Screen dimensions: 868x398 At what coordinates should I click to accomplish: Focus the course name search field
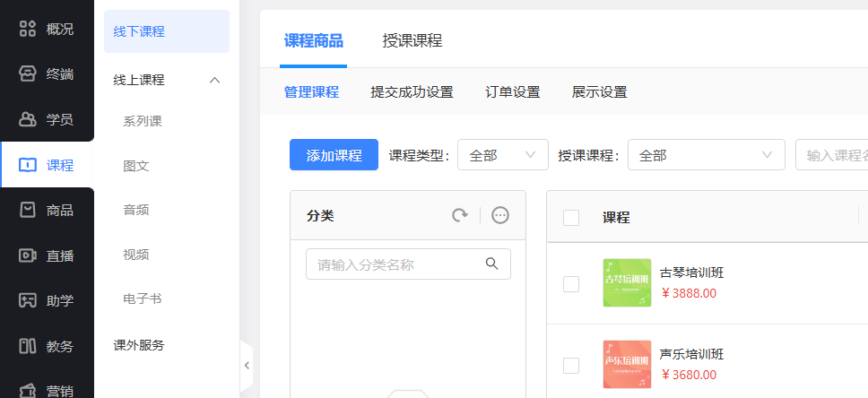pyautogui.click(x=831, y=155)
